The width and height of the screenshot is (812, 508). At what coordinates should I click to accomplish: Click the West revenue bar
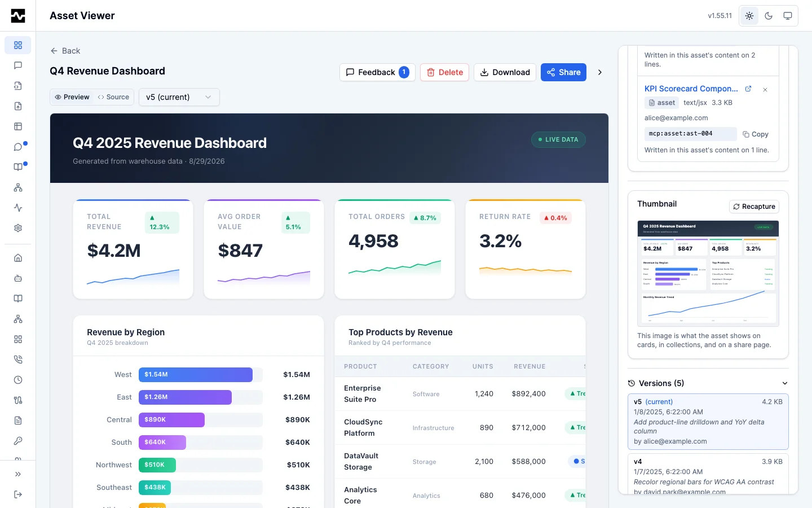point(196,375)
